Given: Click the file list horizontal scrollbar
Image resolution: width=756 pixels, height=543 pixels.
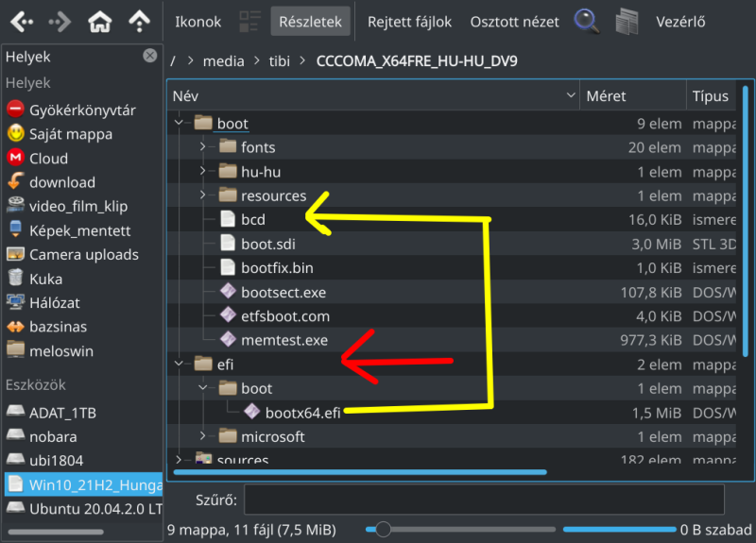Looking at the screenshot, I should [360, 472].
